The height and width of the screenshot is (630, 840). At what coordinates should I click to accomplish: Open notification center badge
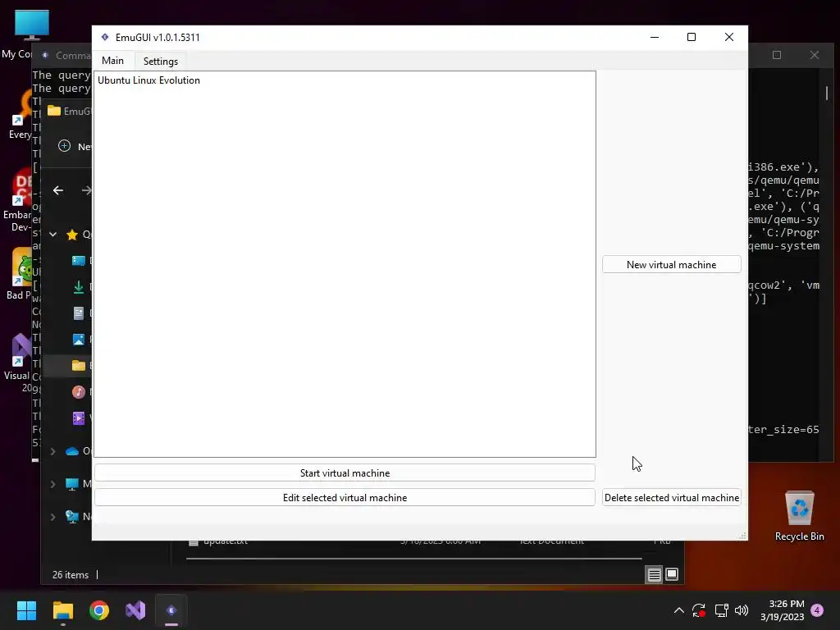(817, 610)
